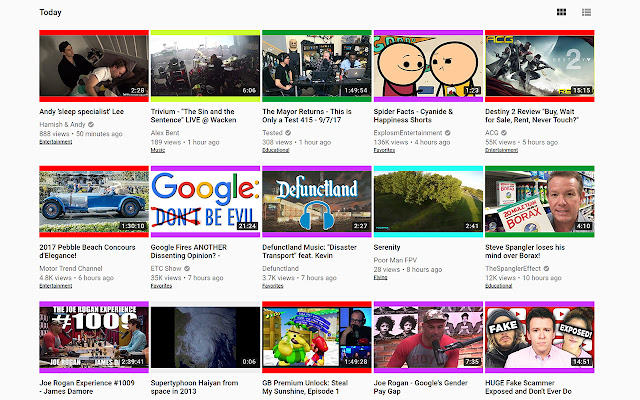Click title "Andy 'sleep specialist' Lee"
640x400 pixels.
tap(82, 112)
